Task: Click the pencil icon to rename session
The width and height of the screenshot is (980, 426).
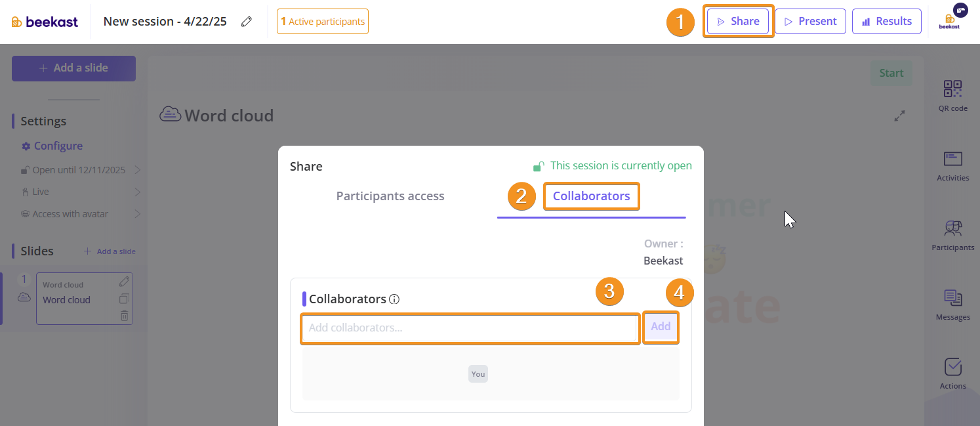Action: 247,22
